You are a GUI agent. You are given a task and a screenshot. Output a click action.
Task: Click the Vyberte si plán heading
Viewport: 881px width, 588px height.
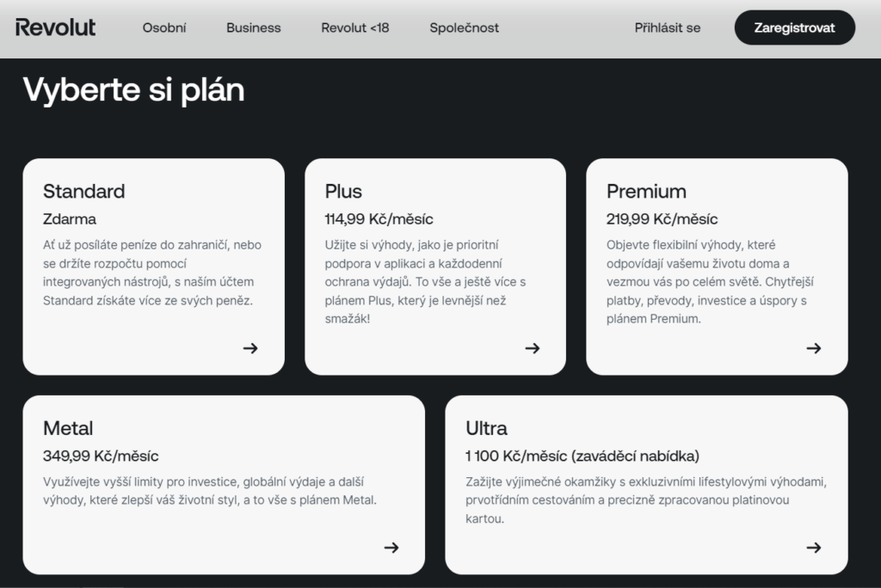133,89
